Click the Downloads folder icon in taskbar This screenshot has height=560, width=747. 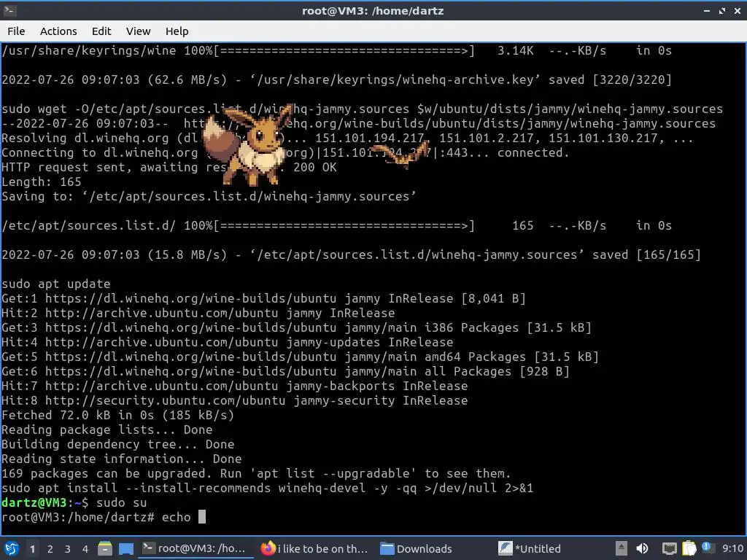(x=387, y=548)
